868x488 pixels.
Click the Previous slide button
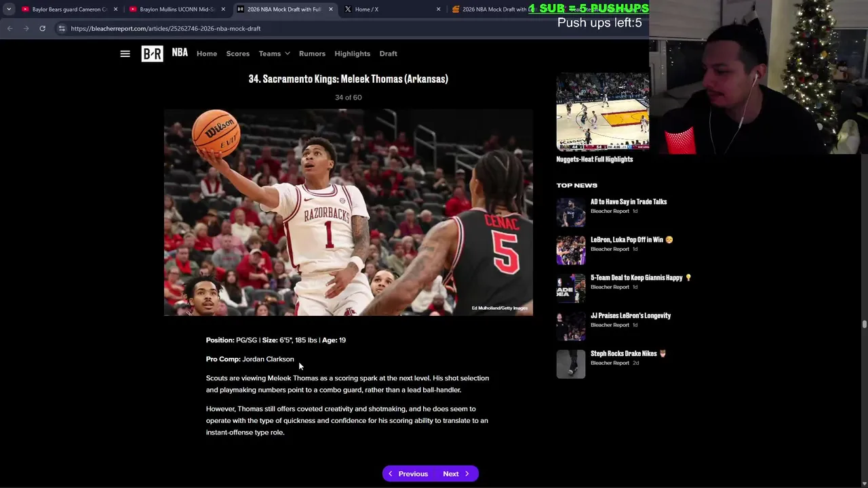point(408,474)
